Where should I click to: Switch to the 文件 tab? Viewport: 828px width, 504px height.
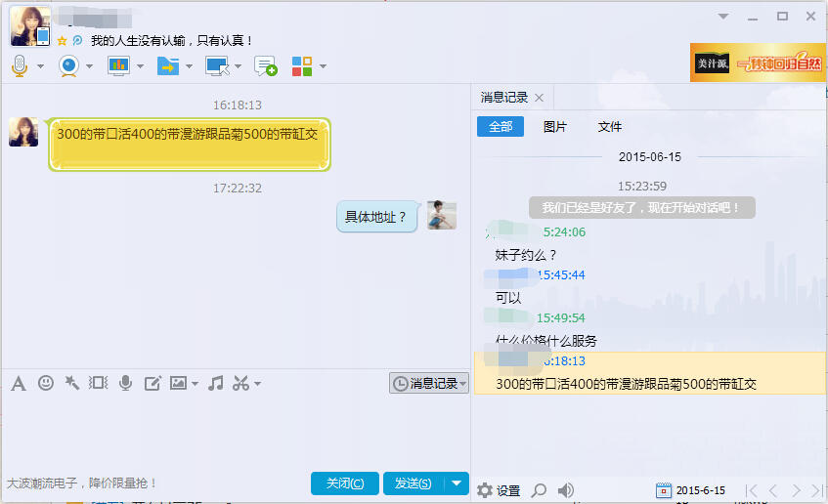tap(610, 127)
